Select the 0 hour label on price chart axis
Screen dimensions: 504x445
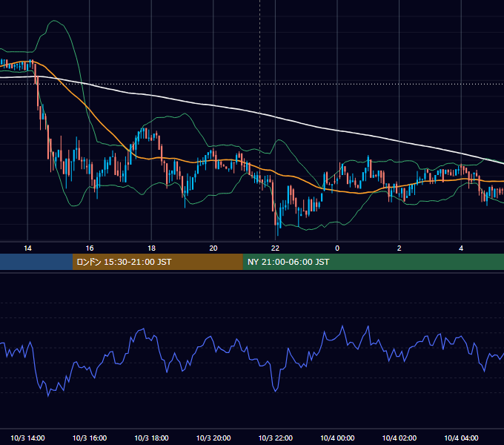tap(337, 248)
